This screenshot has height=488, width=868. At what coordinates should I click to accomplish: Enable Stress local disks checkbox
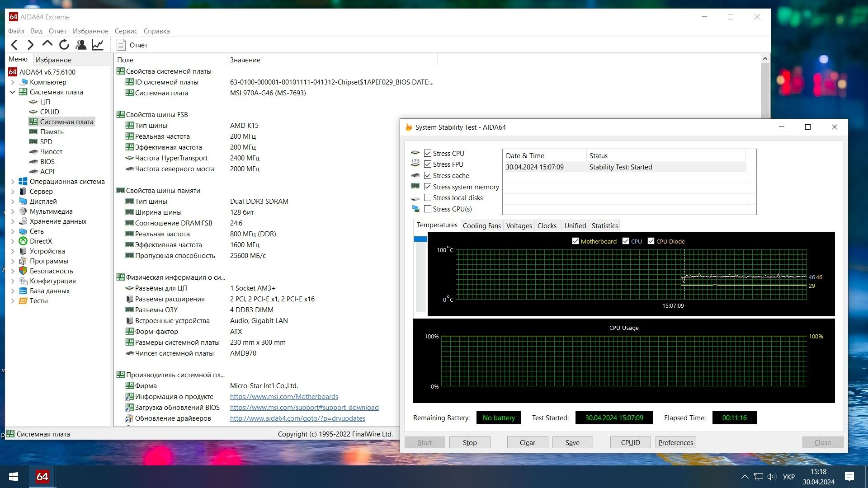click(x=427, y=198)
